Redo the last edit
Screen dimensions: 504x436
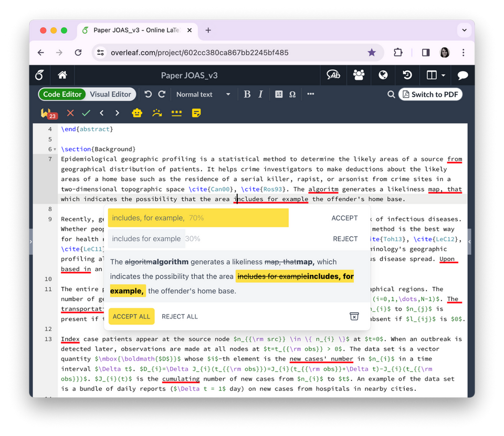[162, 94]
